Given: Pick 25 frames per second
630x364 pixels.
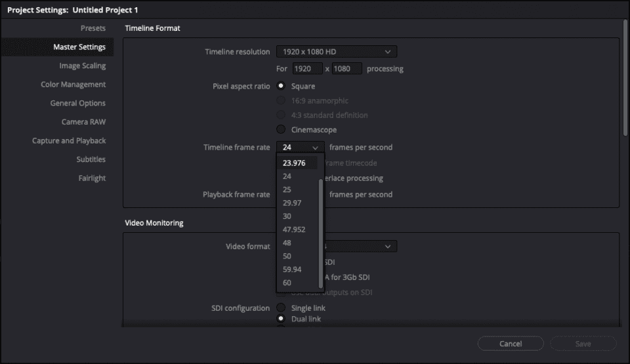Looking at the screenshot, I should pyautogui.click(x=298, y=190).
